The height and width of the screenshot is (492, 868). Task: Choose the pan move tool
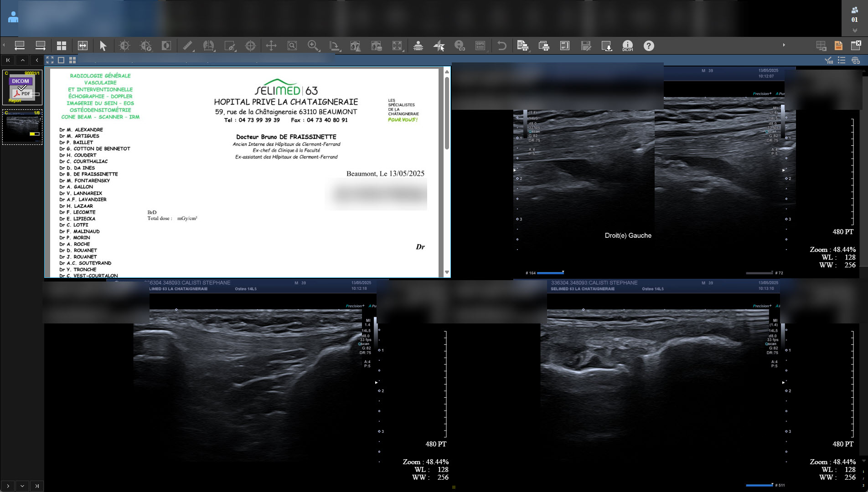click(x=271, y=46)
